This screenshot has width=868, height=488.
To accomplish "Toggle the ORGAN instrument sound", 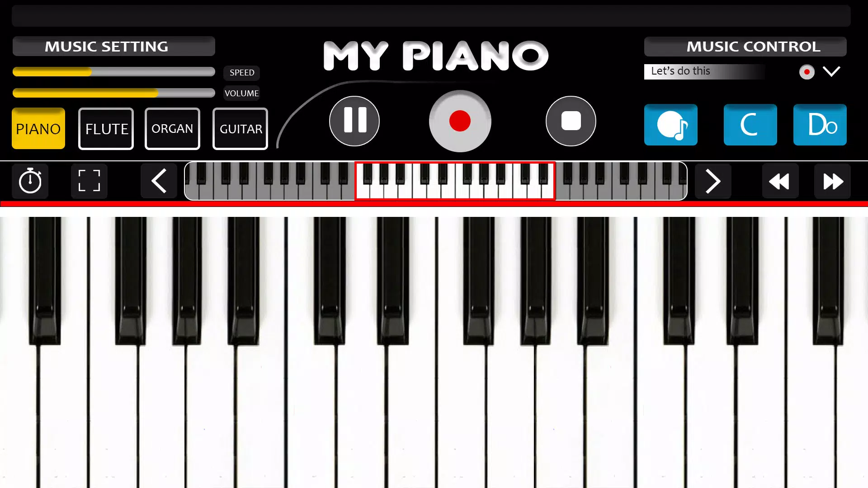I will [x=172, y=129].
